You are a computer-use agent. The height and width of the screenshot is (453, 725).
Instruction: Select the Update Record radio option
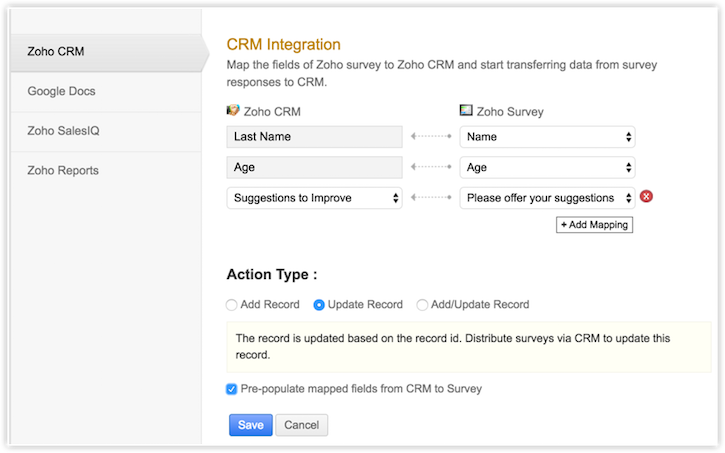pyautogui.click(x=320, y=305)
